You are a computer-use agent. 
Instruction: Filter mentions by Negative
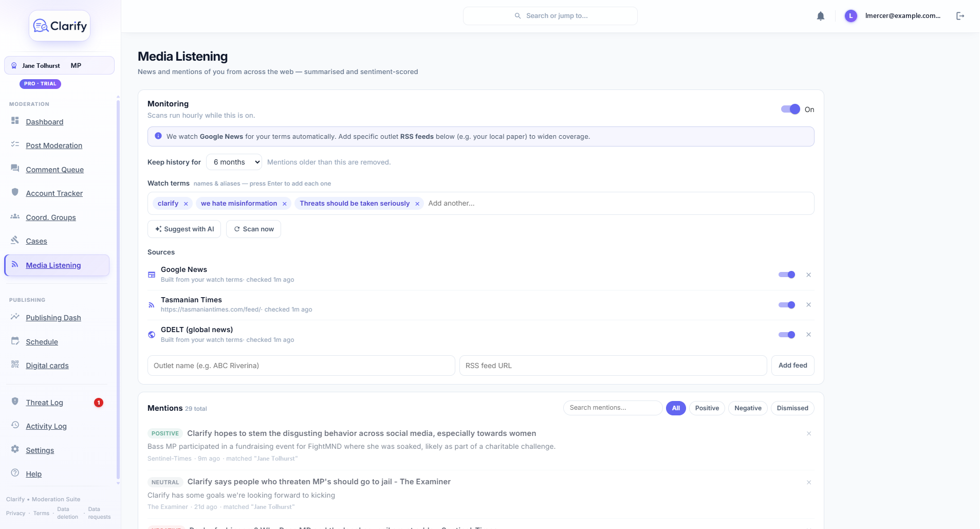tap(748, 408)
